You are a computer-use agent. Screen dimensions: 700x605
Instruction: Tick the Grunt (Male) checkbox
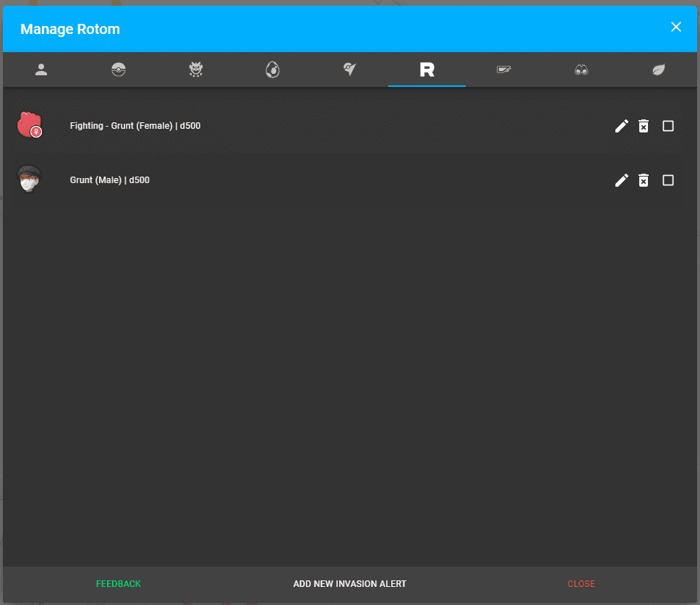[x=668, y=180]
